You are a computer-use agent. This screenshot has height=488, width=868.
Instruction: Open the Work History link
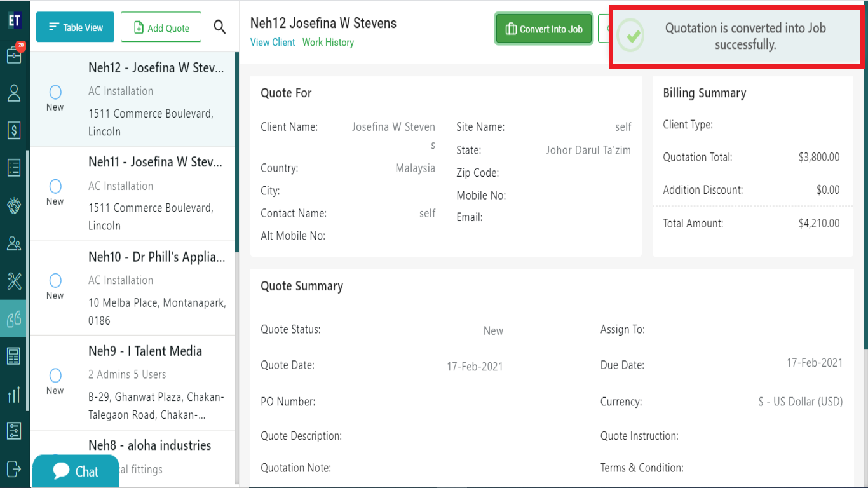[328, 43]
